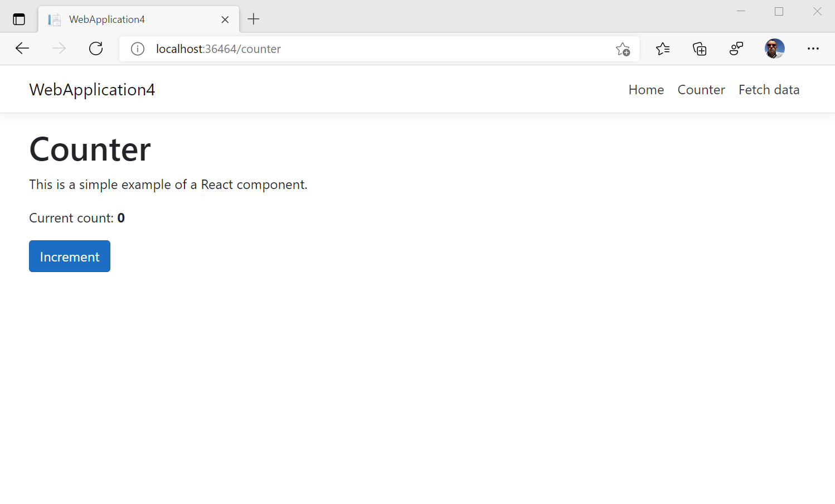Viewport: 835px width, 504px height.
Task: Open the Collections panel
Action: 699,49
